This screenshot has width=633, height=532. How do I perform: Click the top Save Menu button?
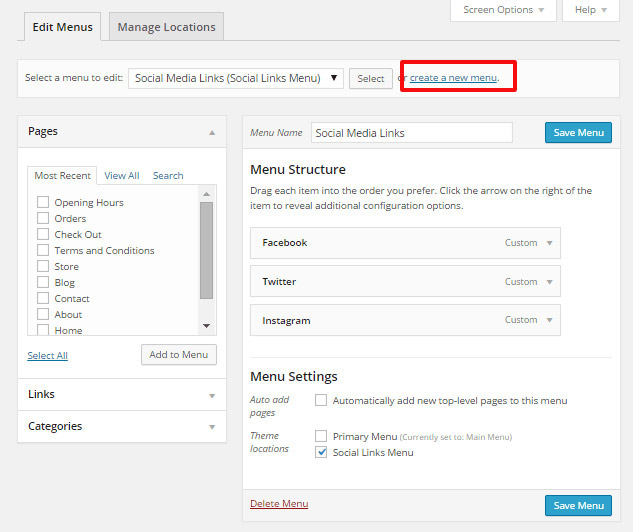click(578, 133)
